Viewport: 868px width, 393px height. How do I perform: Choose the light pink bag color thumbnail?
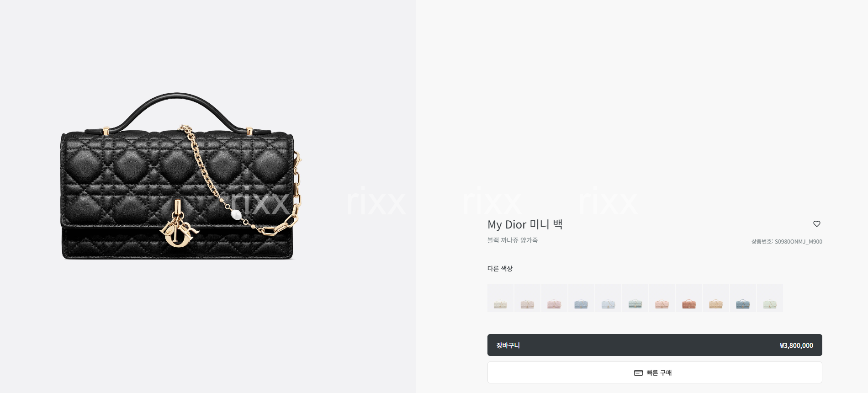point(554,298)
